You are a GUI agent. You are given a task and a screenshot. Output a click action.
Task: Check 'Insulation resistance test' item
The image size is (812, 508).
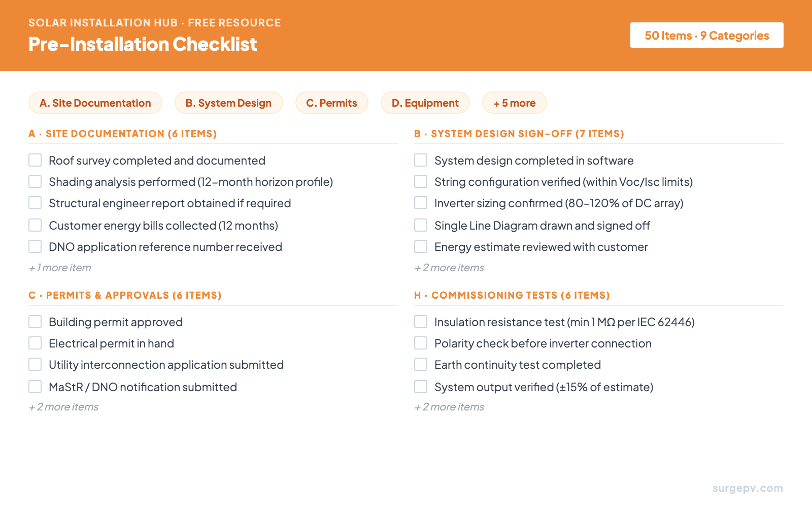[x=420, y=322]
